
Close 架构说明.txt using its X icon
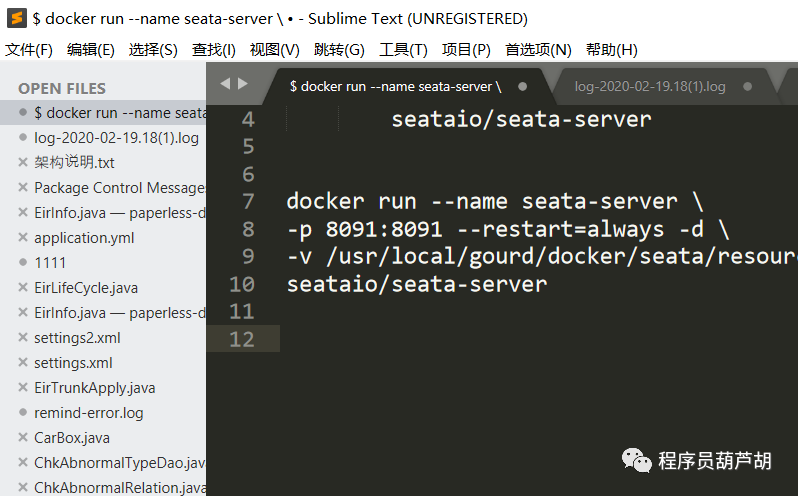tap(23, 163)
